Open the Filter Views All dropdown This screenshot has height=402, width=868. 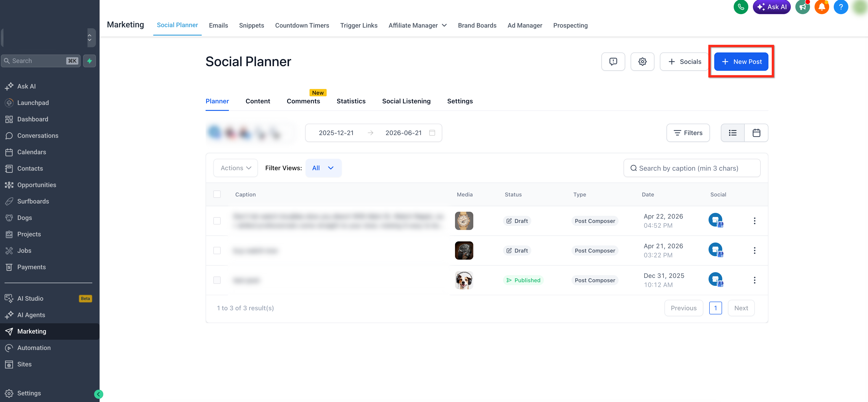323,168
